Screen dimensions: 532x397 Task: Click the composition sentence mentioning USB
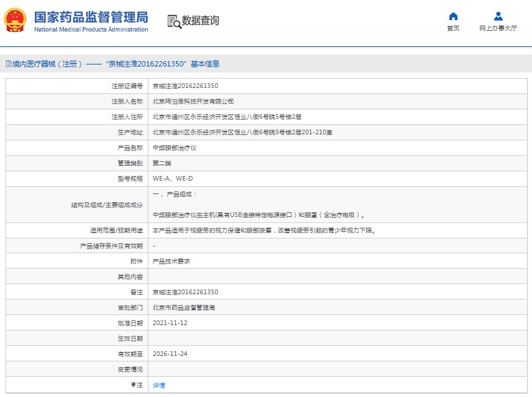[x=259, y=215]
